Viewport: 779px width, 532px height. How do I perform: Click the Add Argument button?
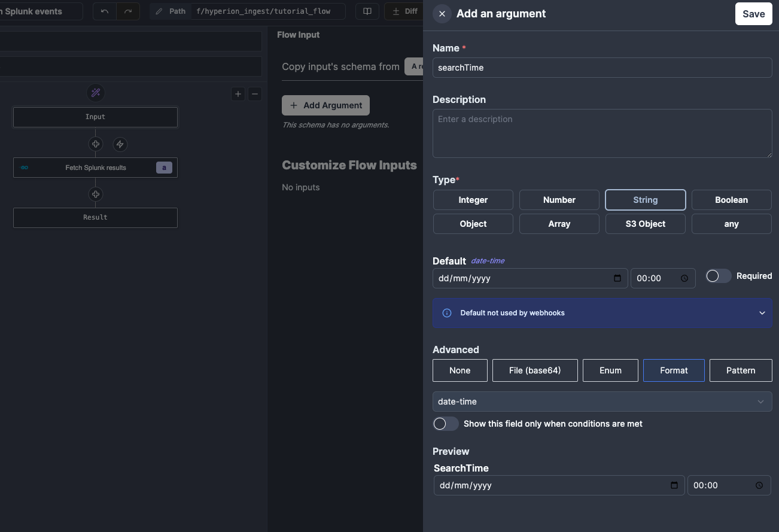325,105
